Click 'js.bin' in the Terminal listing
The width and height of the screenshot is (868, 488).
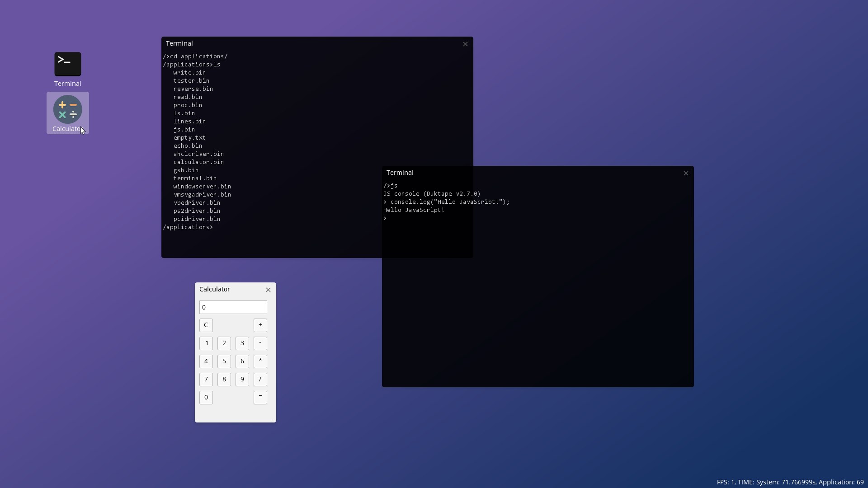coord(184,130)
